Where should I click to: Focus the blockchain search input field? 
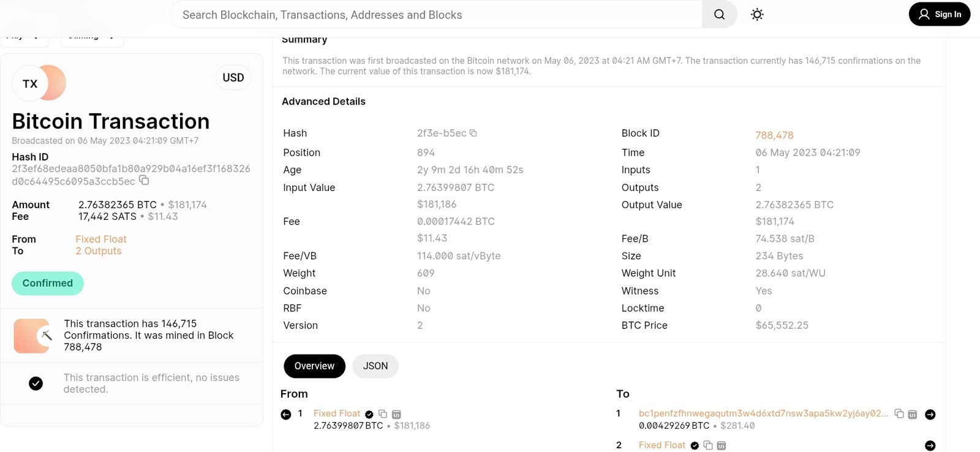pos(436,15)
